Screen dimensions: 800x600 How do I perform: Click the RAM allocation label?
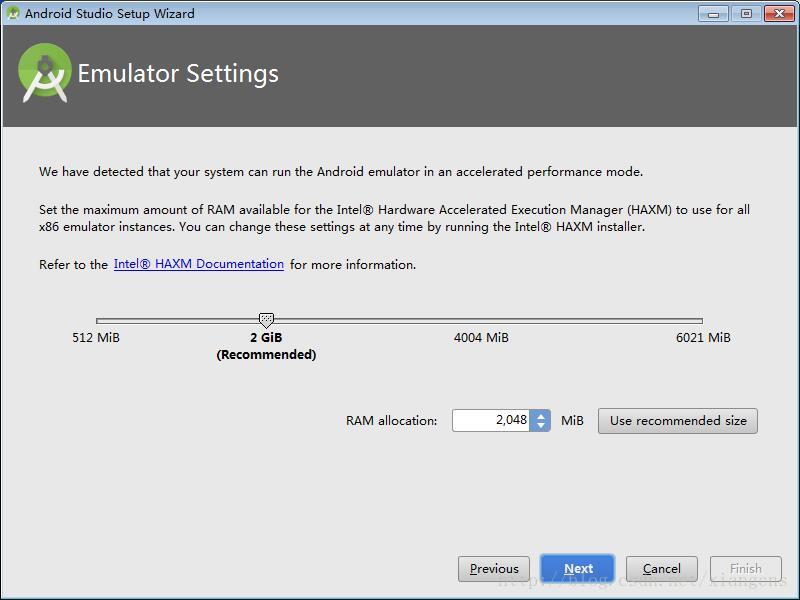point(391,421)
